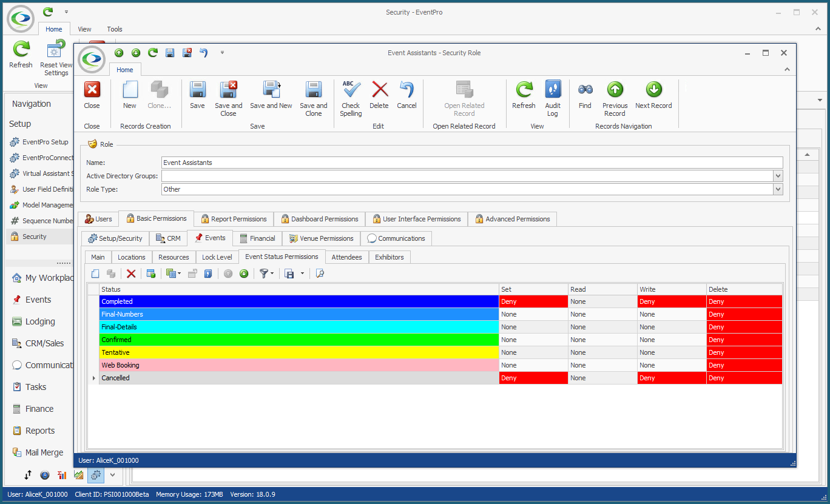830x504 pixels.
Task: Click green move-down arrow in grid toolbar
Action: click(x=244, y=274)
